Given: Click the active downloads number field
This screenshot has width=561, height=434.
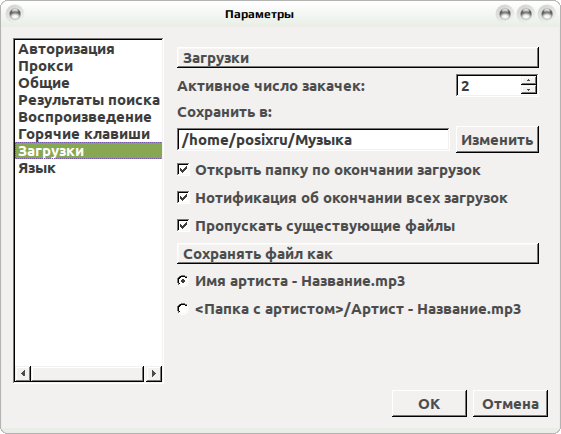Looking at the screenshot, I should [489, 86].
